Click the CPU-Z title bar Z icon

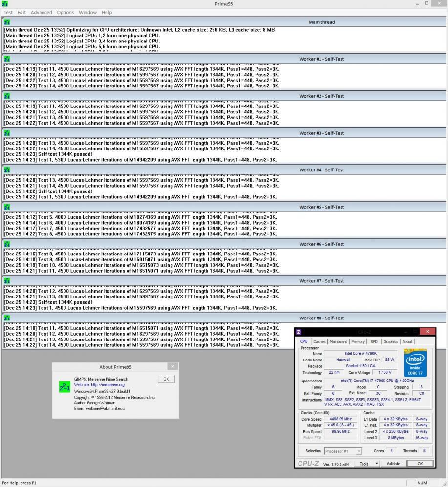pos(299,332)
